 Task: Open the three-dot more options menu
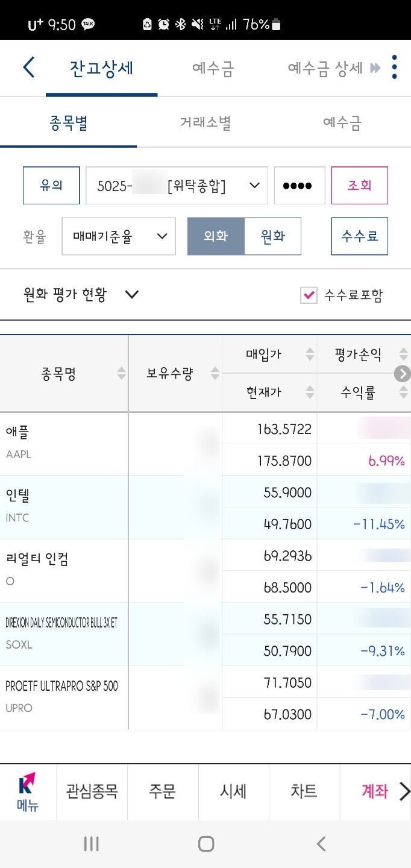(x=394, y=67)
